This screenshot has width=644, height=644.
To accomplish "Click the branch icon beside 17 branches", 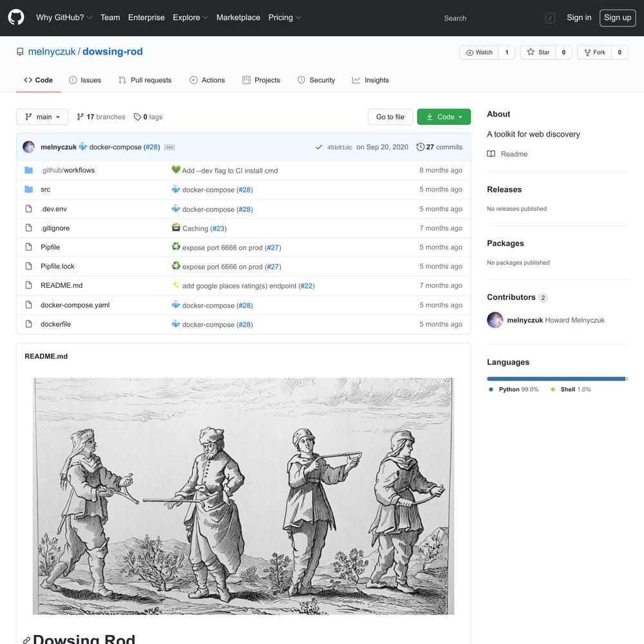I will click(80, 117).
